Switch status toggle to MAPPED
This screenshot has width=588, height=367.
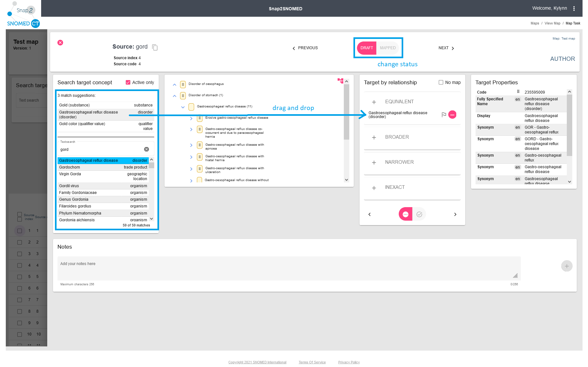click(x=388, y=48)
